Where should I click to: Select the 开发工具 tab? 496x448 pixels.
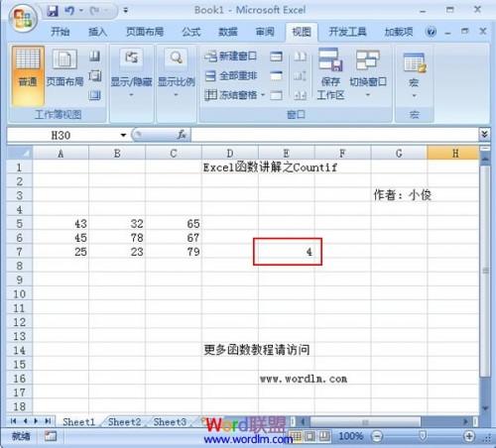pyautogui.click(x=347, y=32)
